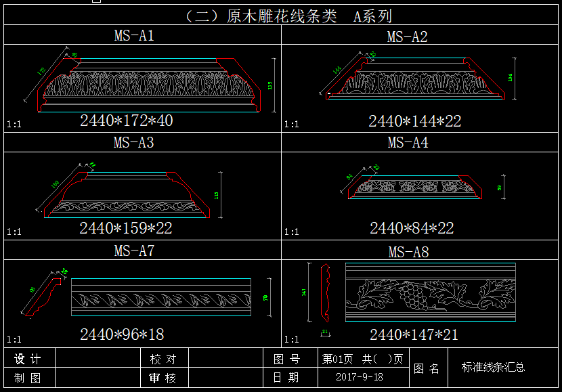
Task: Click the sheet title '原木雕花线条类 A系列'
Action: (x=309, y=16)
